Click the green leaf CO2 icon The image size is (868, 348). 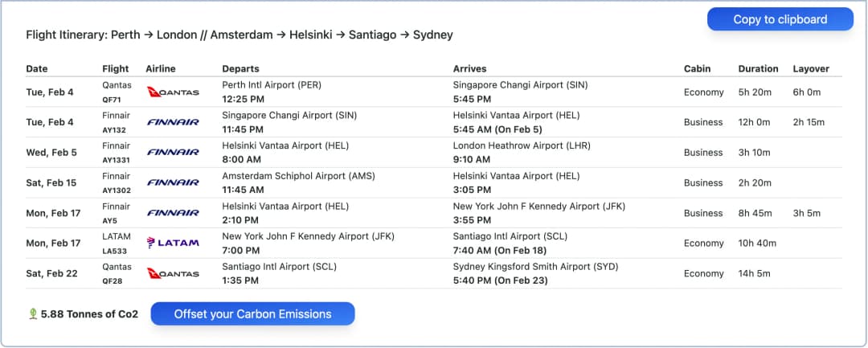(x=33, y=313)
